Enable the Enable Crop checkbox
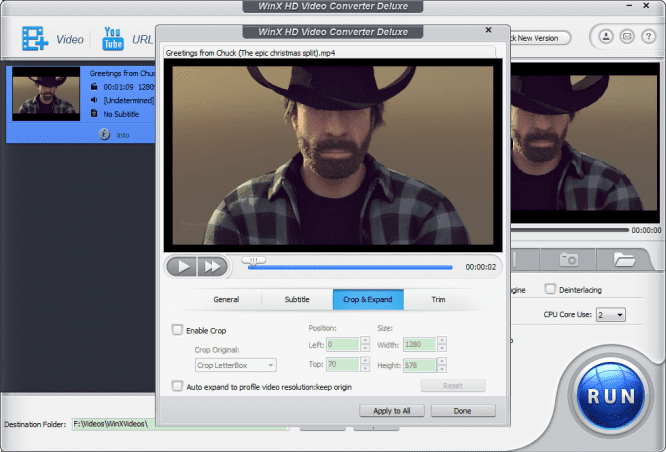The height and width of the screenshot is (452, 666). pos(177,330)
